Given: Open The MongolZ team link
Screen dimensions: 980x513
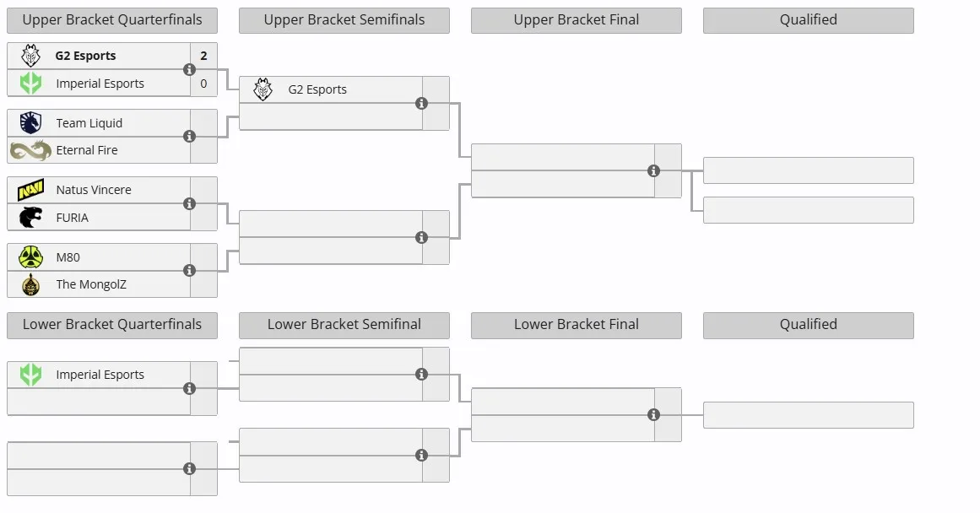Looking at the screenshot, I should (91, 284).
